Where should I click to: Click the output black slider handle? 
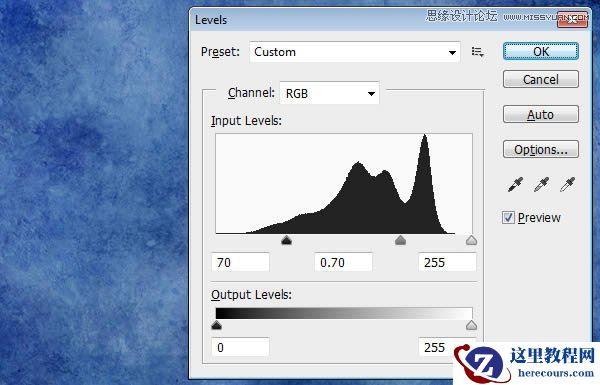pyautogui.click(x=217, y=325)
